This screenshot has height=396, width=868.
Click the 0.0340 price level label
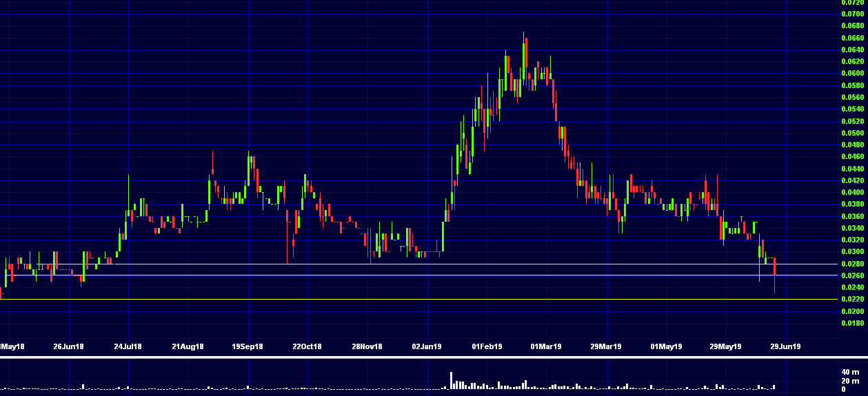[x=853, y=228]
